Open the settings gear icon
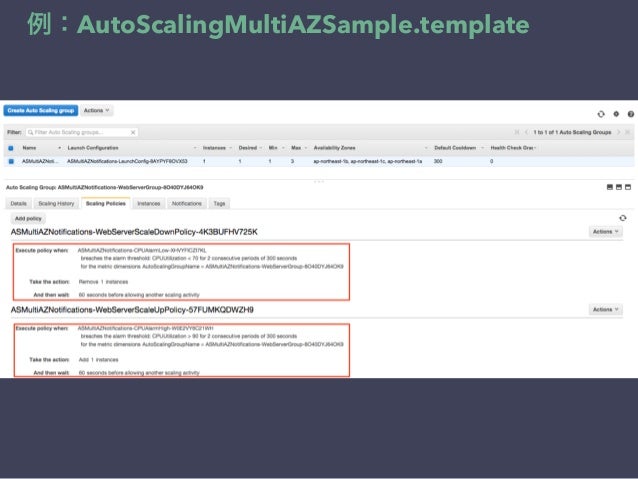Image resolution: width=638 pixels, height=479 pixels. pos(616,114)
